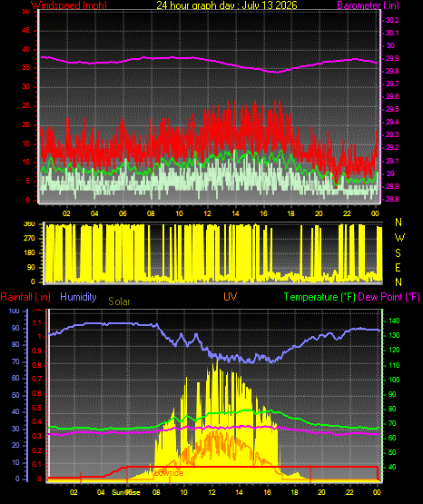Screen dimensions: 423x504
Task: Click the 28.8 barometer scale value
Action: pos(392,199)
